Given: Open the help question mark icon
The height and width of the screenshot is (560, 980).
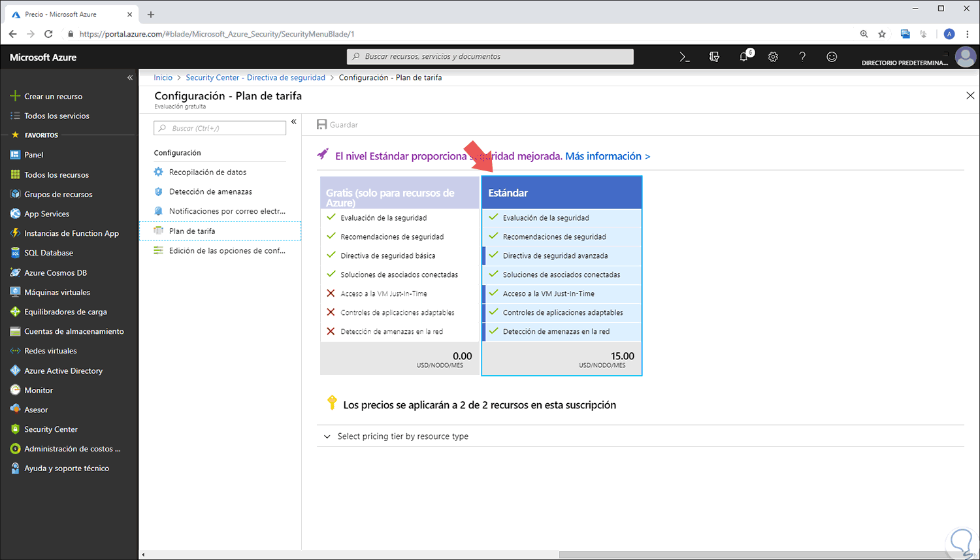Looking at the screenshot, I should click(802, 57).
